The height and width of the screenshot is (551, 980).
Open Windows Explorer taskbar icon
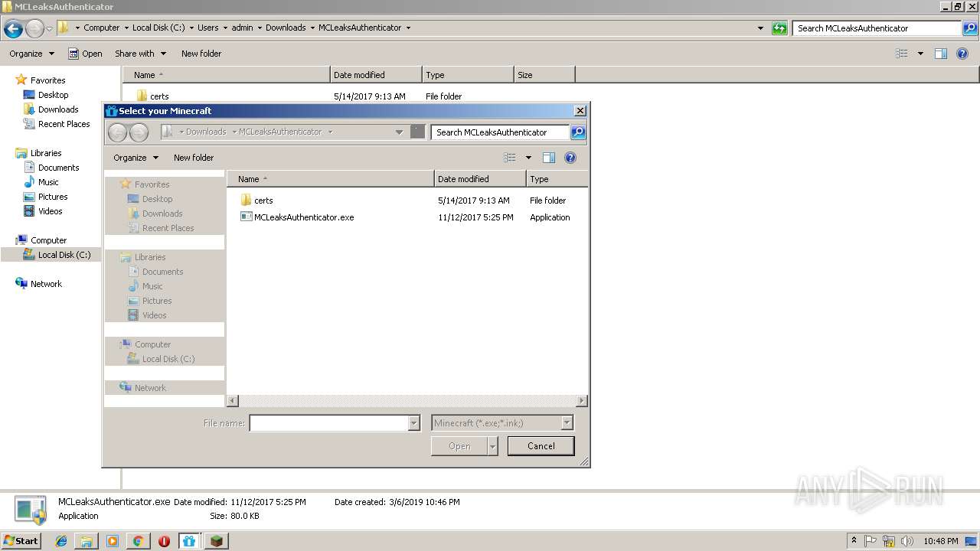87,541
